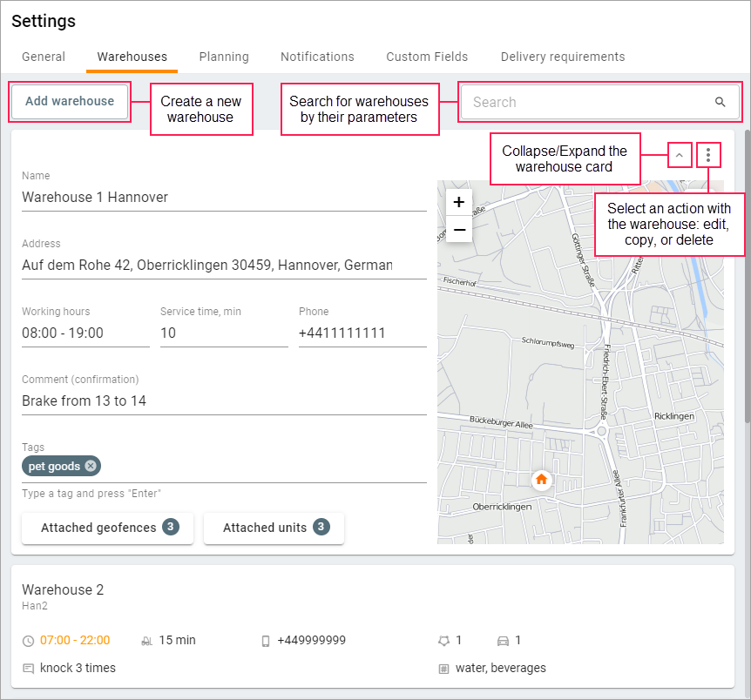Open the Planning tab

pyautogui.click(x=224, y=57)
